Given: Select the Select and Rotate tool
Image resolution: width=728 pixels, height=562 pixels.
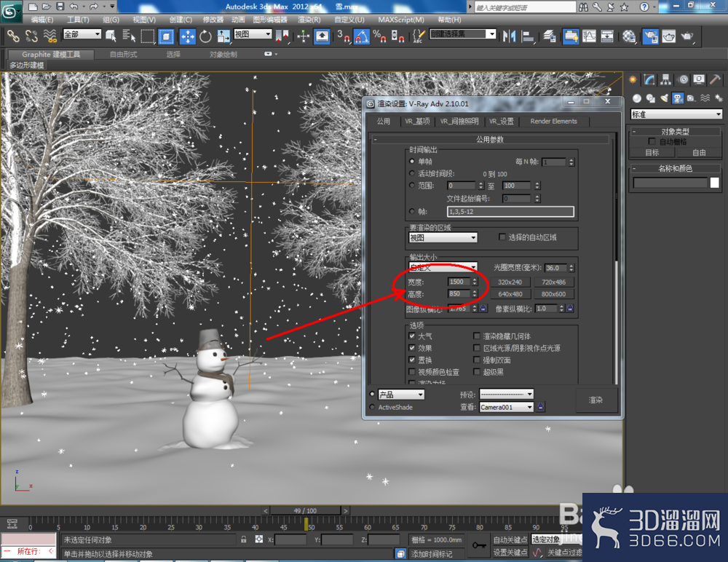Looking at the screenshot, I should pyautogui.click(x=205, y=36).
